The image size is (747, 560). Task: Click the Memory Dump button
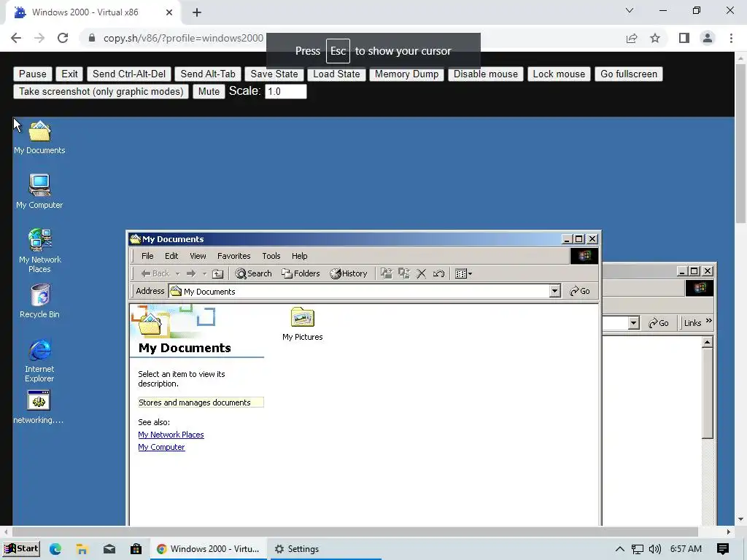point(406,74)
